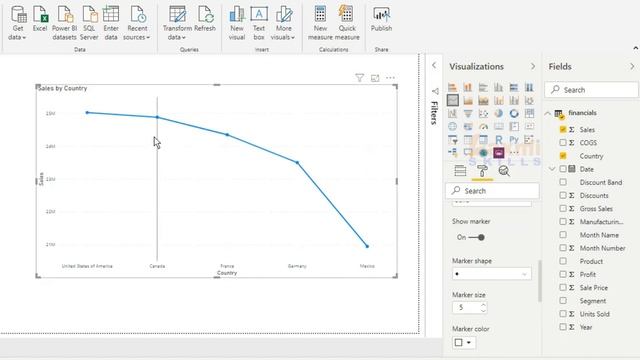Open the Transform data dropdown
The width and height of the screenshot is (640, 360).
177,23
